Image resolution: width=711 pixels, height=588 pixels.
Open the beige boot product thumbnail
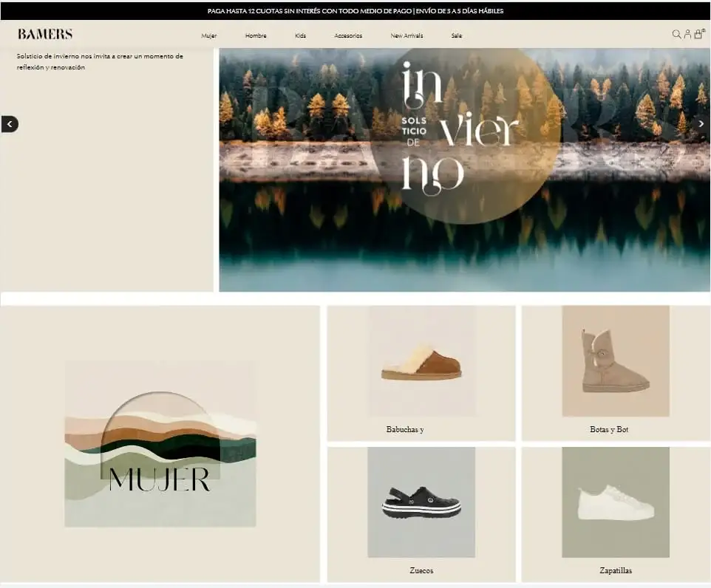coord(616,361)
